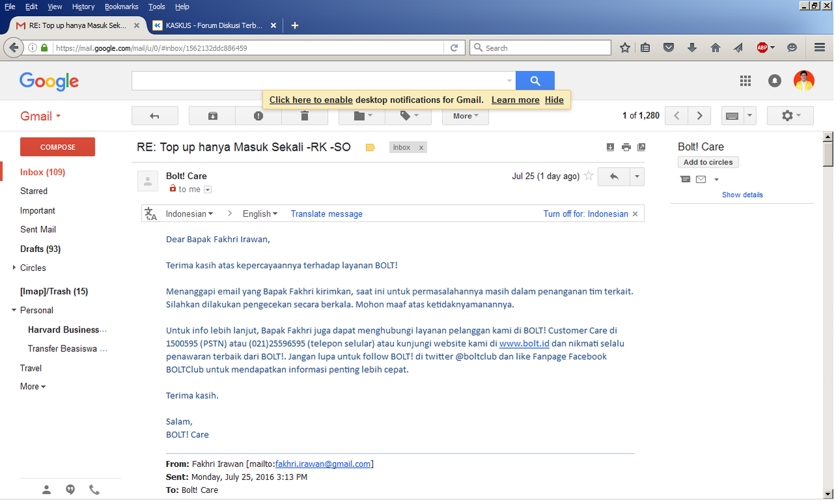Switch to the KASKUS browser tab
This screenshot has width=836, height=504.
215,25
